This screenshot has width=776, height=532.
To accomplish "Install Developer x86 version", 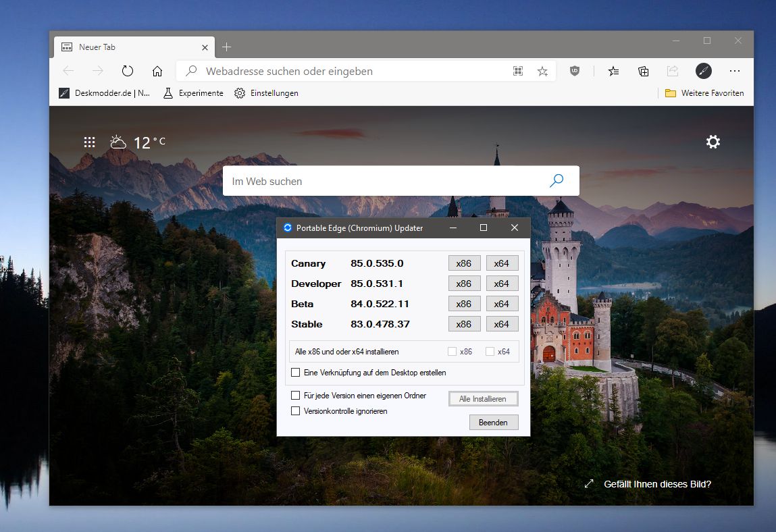I will click(x=464, y=284).
